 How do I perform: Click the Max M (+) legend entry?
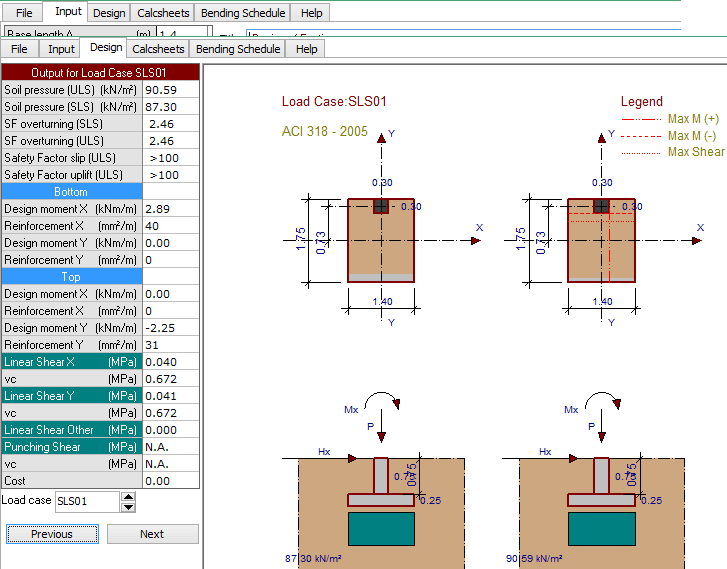[693, 119]
